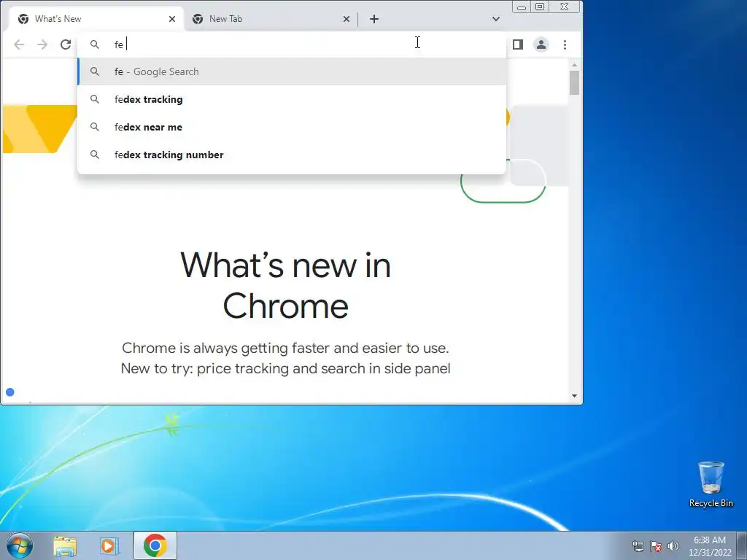The width and height of the screenshot is (747, 560).
Task: Choose the 'fedex near me' suggestion
Action: point(292,127)
